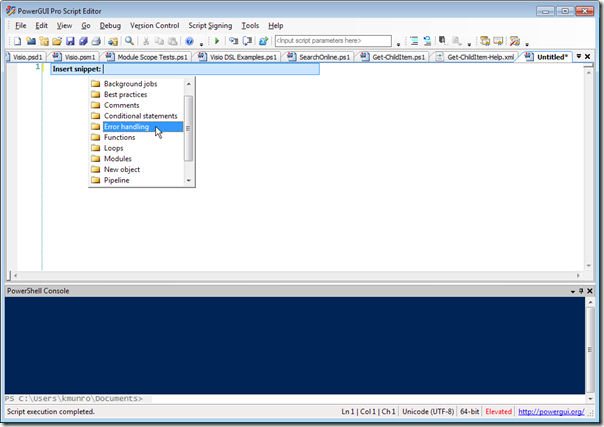The image size is (604, 427).
Task: Switch to the Get-ChildItem-Help.xml tab
Action: click(x=475, y=57)
